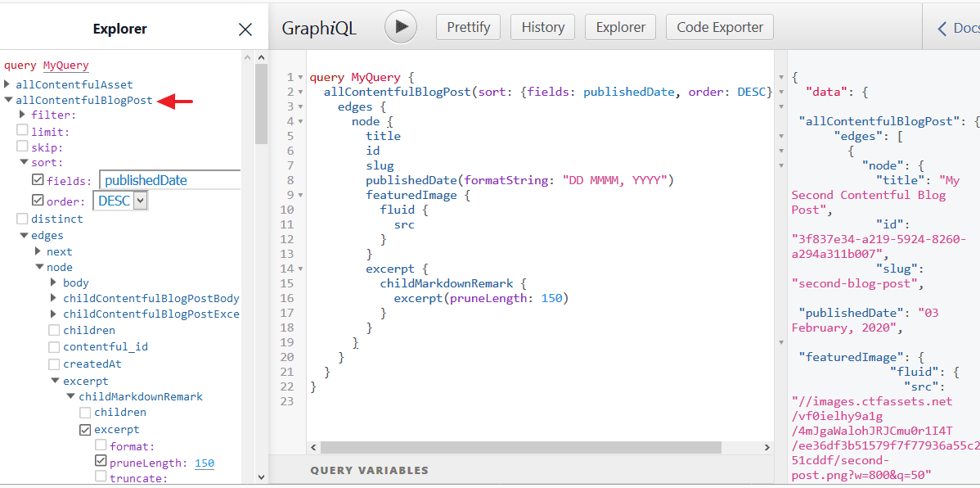Enable the skip argument checkbox
Screen dimensions: 980x488
(25, 147)
